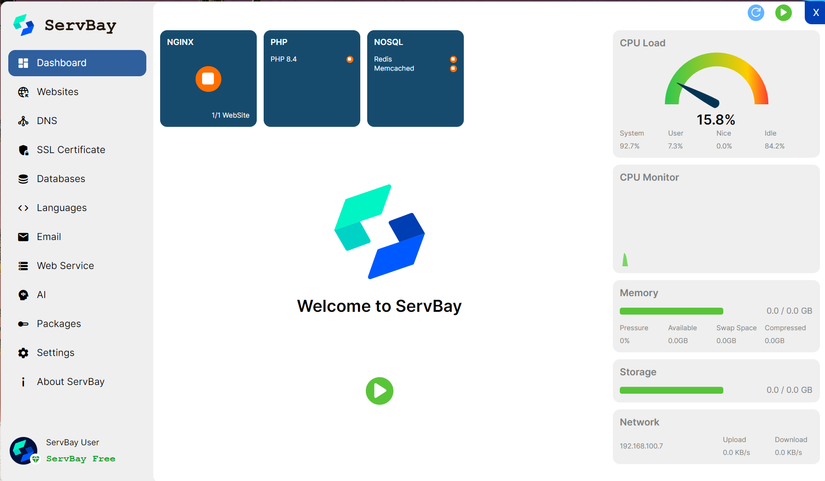Open the Dashboard sidebar item
Viewport: 825px width, 481px height.
77,63
